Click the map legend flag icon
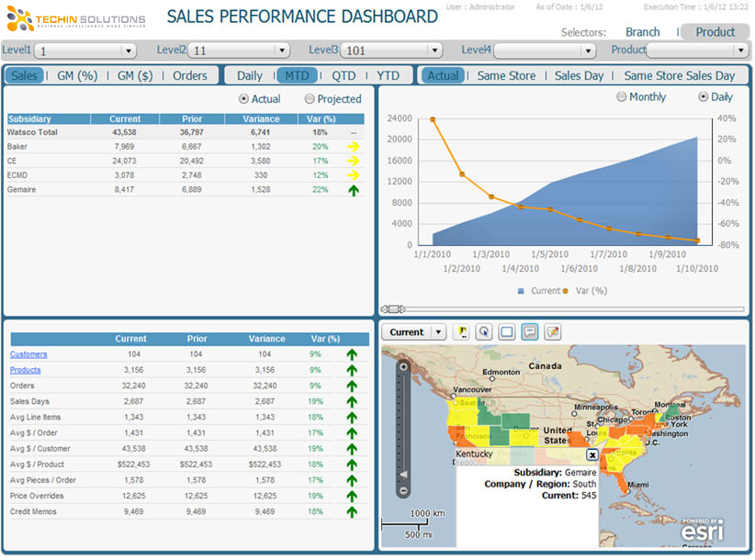Screen dimensions: 755x560 pos(462,332)
